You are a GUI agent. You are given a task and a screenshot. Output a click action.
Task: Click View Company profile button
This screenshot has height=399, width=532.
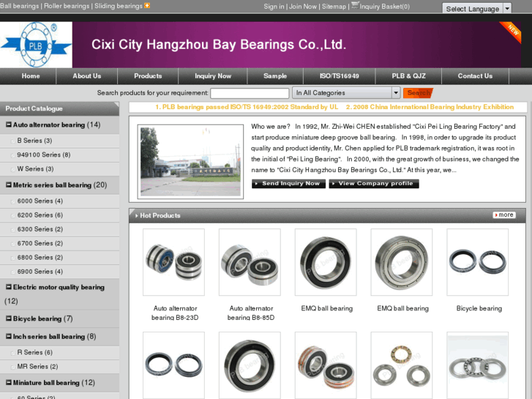(374, 184)
